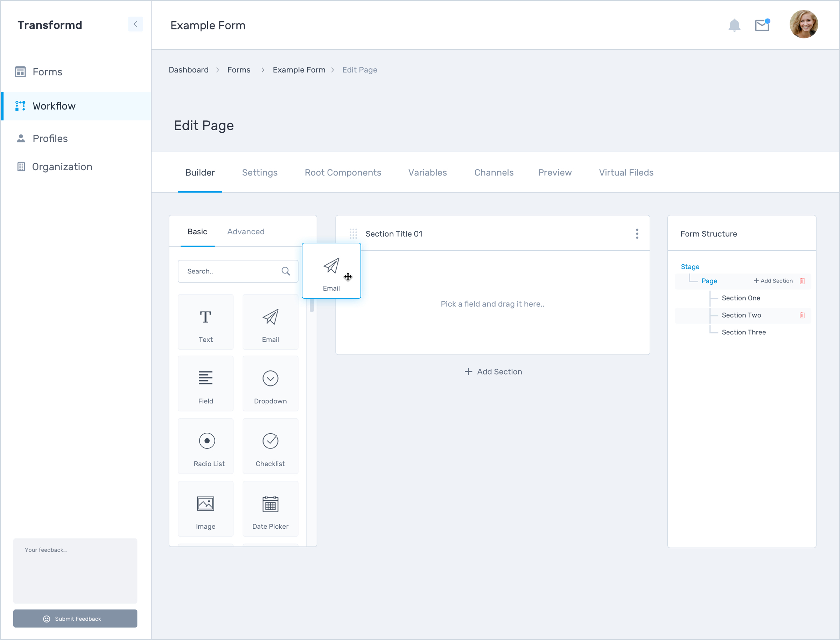Choose the Date Picker component tile

pyautogui.click(x=270, y=509)
